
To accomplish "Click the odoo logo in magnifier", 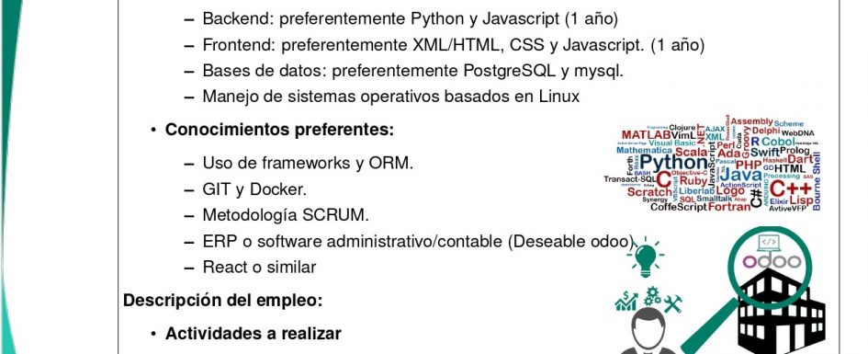I will point(772,261).
